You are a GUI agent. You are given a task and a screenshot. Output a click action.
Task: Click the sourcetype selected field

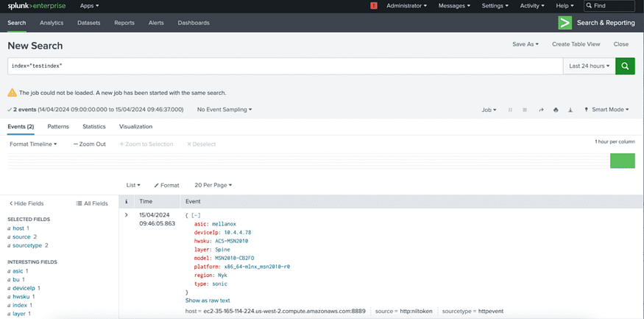[28, 245]
